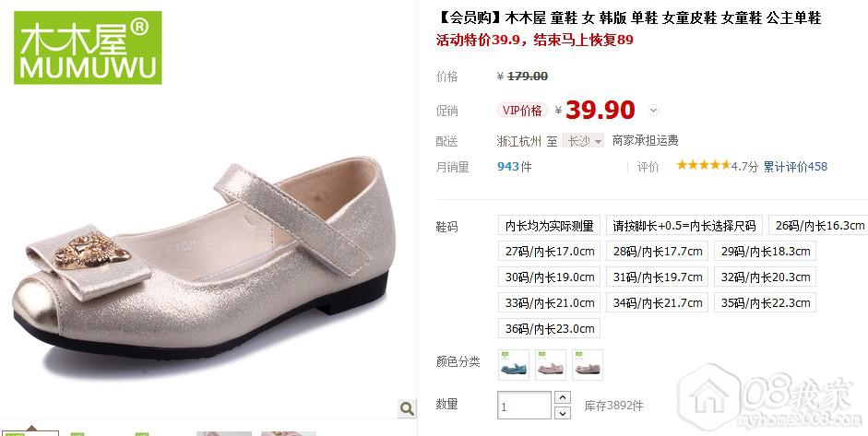Select the pink shoe color swatch

coord(551,365)
